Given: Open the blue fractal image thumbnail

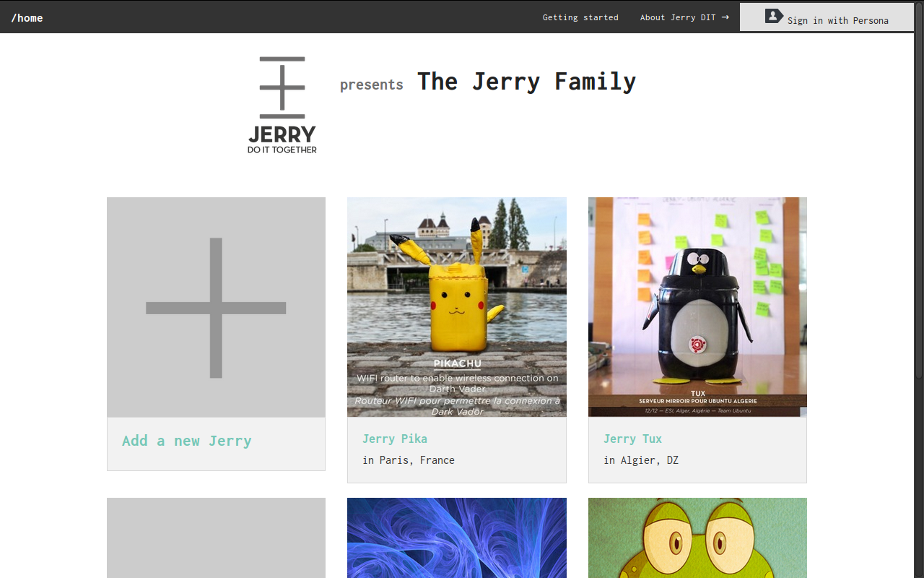Looking at the screenshot, I should click(x=457, y=538).
